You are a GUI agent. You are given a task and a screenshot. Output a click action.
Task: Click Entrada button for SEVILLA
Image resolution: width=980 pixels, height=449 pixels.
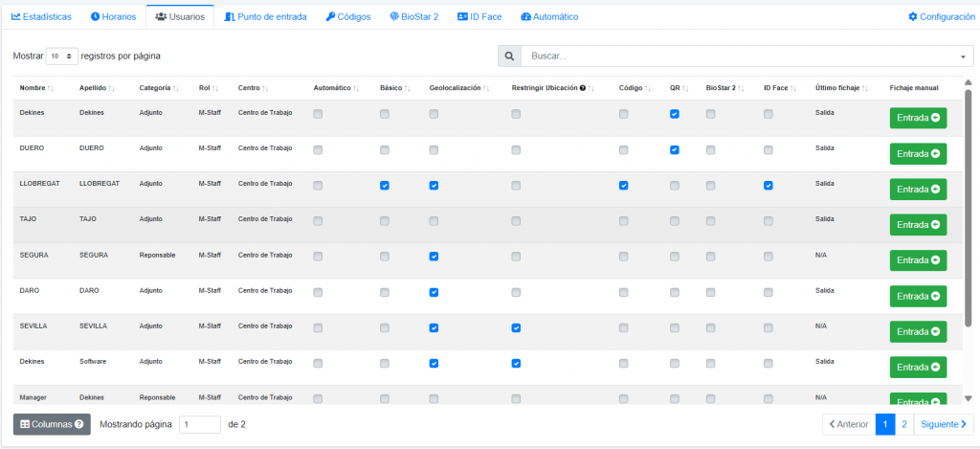tap(918, 331)
